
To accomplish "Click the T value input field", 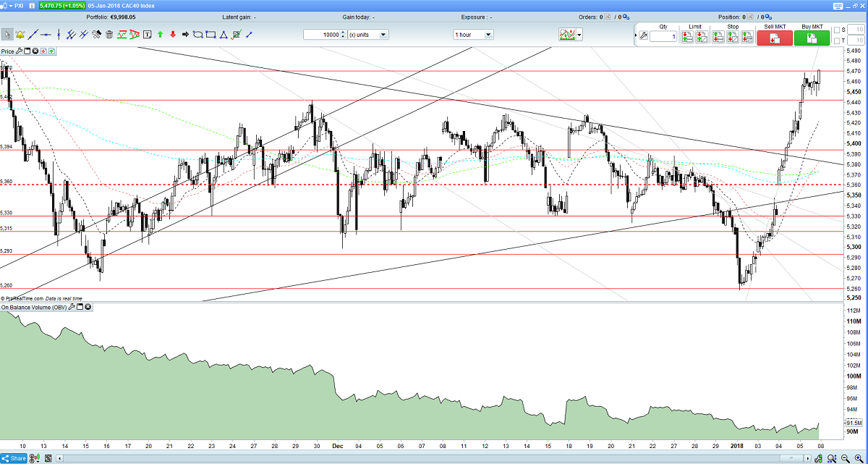I will coord(856,41).
